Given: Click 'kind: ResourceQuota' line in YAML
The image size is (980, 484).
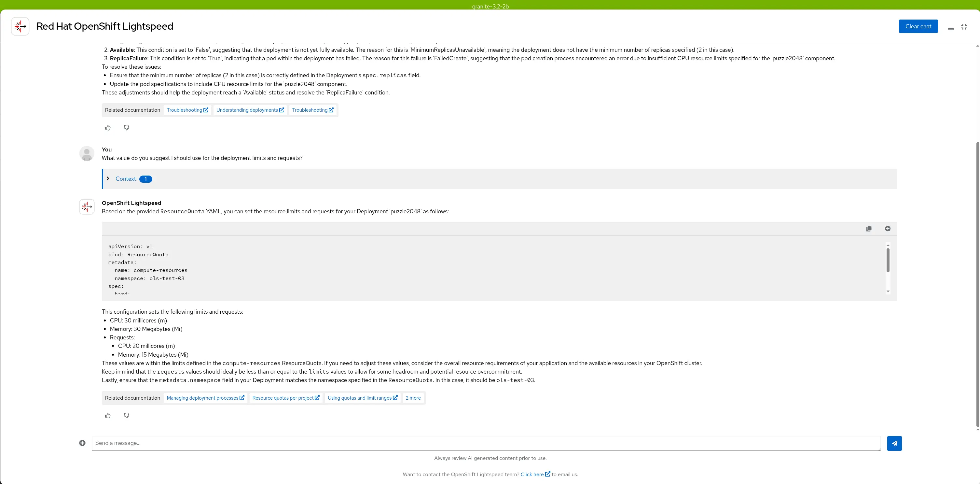Looking at the screenshot, I should pyautogui.click(x=138, y=255).
